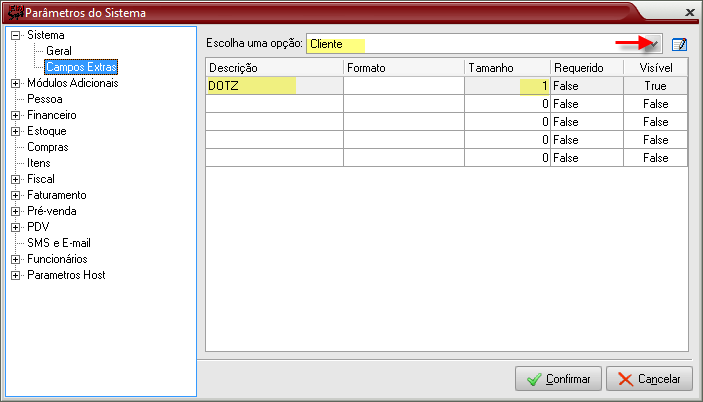Expand the Faturamento tree node
Screen dimensions: 703x402
click(15, 195)
